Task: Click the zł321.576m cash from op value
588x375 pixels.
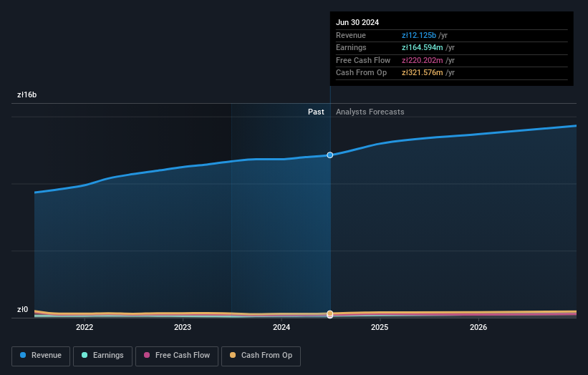Action: pos(423,73)
